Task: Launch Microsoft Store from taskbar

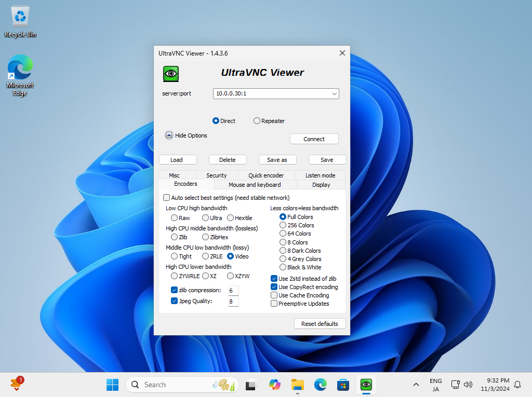Action: click(343, 385)
